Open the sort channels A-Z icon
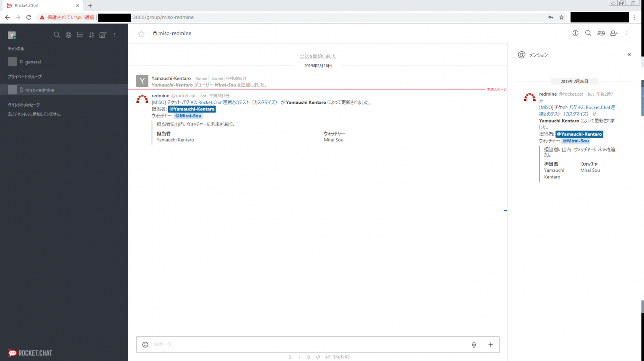The image size is (644, 361). [x=91, y=35]
